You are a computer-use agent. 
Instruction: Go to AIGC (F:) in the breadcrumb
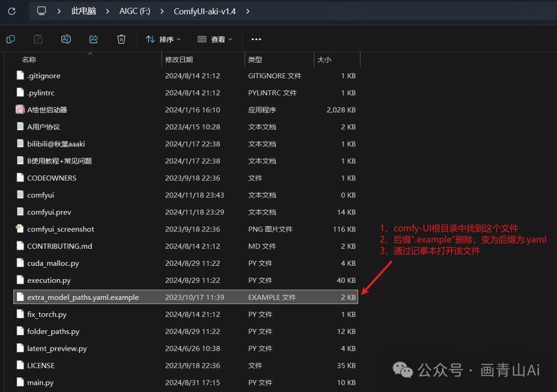coord(135,11)
